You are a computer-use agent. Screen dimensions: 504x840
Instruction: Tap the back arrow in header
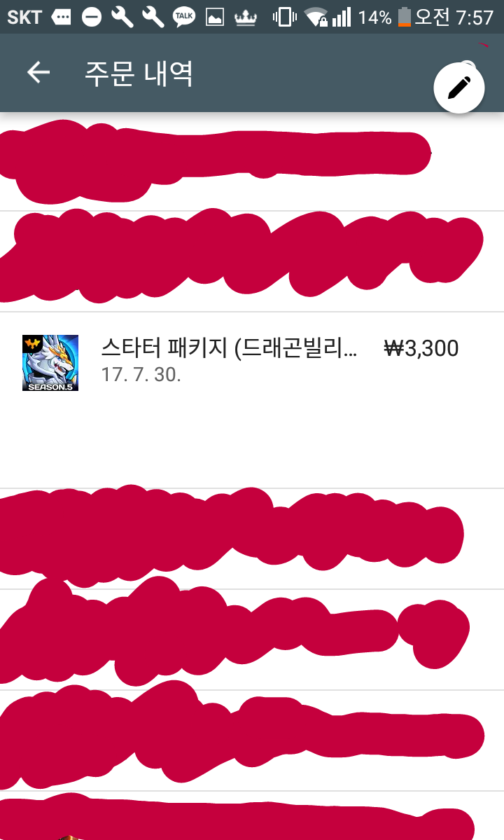coord(38,72)
